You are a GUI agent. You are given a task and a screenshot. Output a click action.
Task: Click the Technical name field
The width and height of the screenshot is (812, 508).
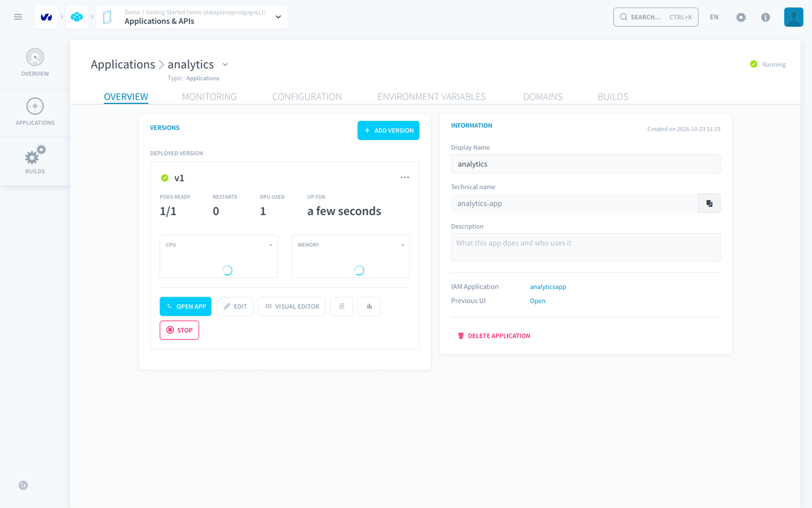tap(574, 203)
